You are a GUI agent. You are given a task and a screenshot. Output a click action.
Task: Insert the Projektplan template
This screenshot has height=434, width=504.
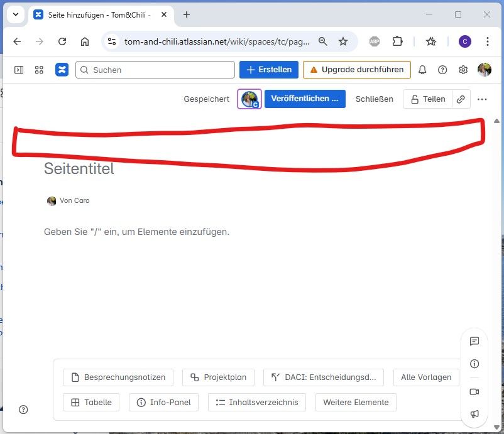[x=218, y=377]
